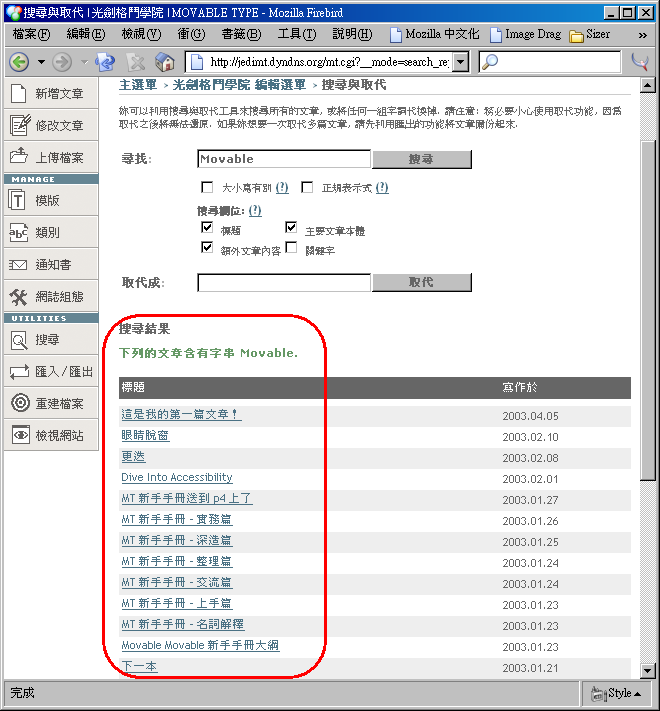
Task: Open 通知書 notifications in the sidebar
Action: pos(51,264)
